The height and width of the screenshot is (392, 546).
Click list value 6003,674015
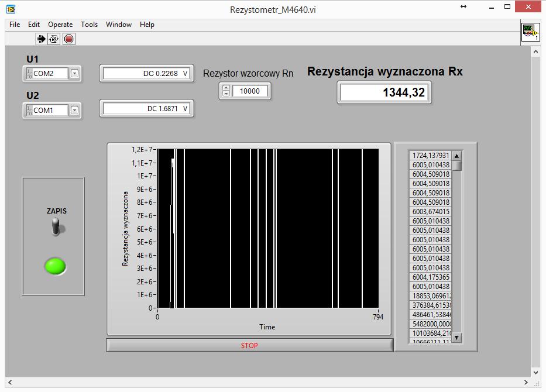(x=431, y=211)
